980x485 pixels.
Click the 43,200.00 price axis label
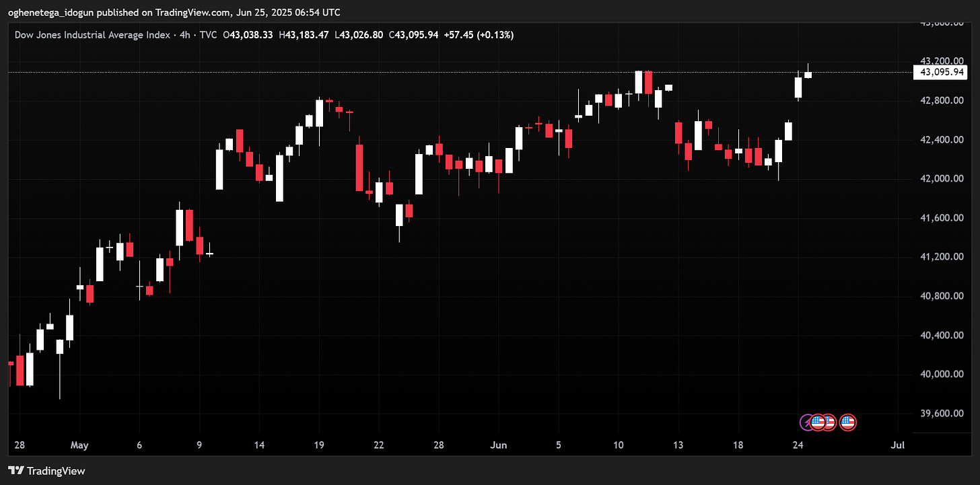click(942, 61)
